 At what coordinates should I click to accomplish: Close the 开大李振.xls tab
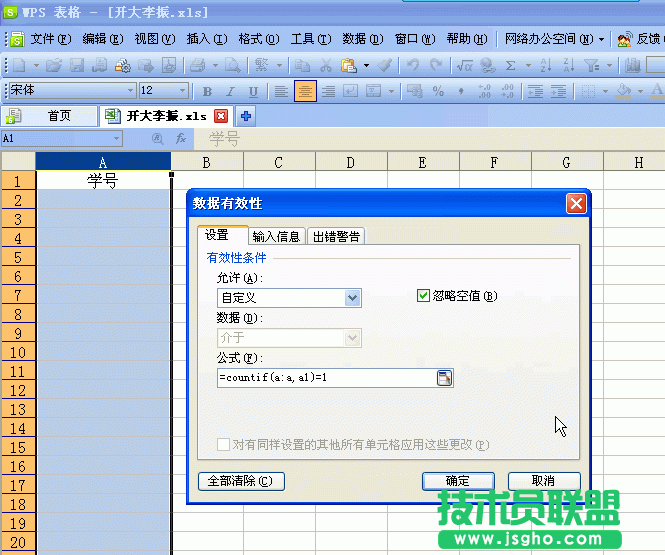click(x=221, y=116)
